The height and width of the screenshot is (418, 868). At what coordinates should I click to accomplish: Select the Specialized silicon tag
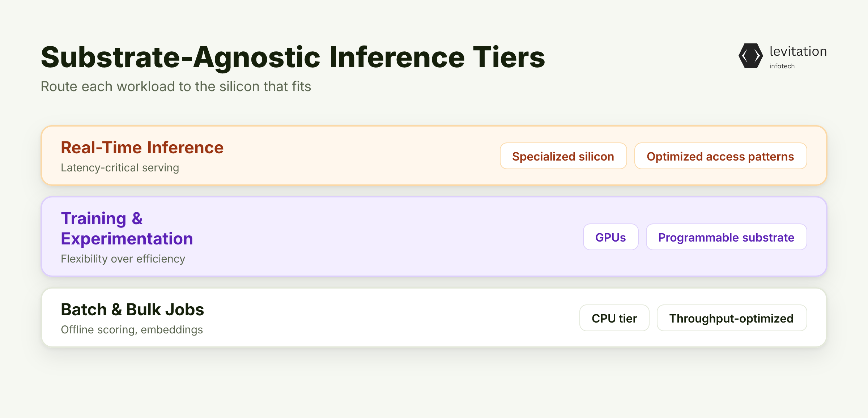click(563, 156)
